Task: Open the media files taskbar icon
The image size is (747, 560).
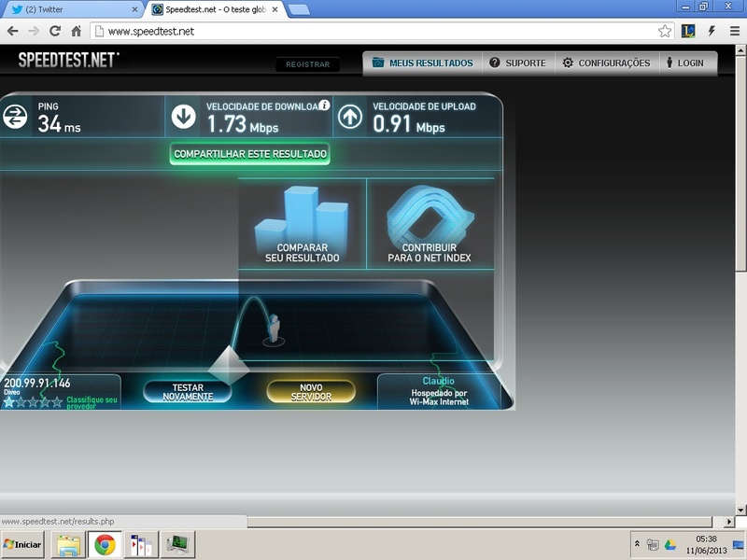Action: point(141,545)
